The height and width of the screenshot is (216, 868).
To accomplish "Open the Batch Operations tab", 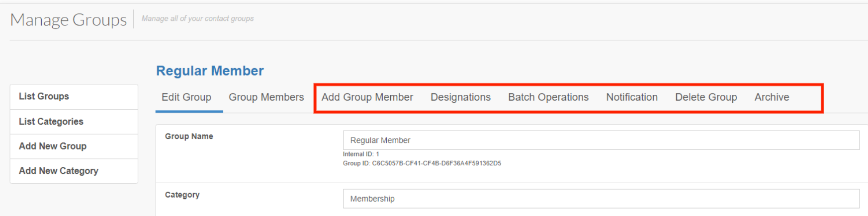I will tap(548, 97).
